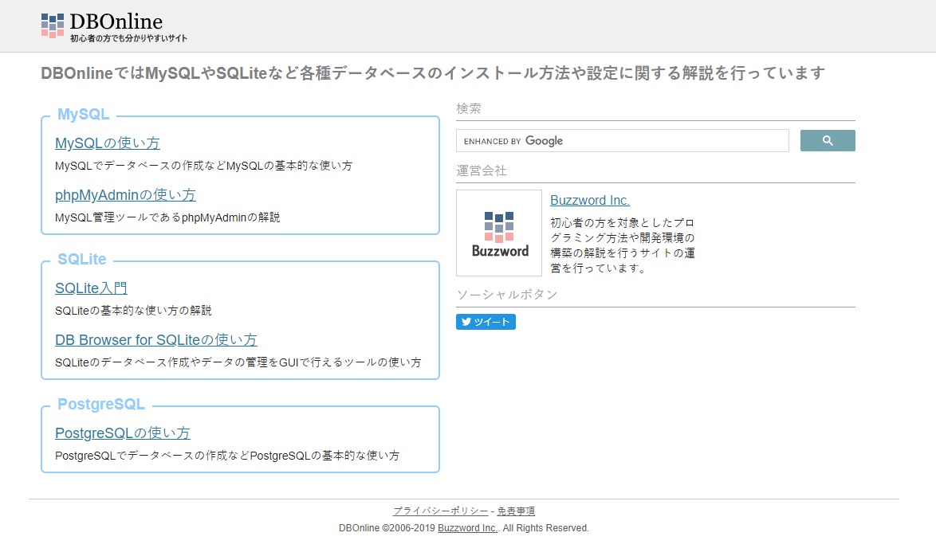Click the PostgreSQL section heading

pyautogui.click(x=101, y=404)
